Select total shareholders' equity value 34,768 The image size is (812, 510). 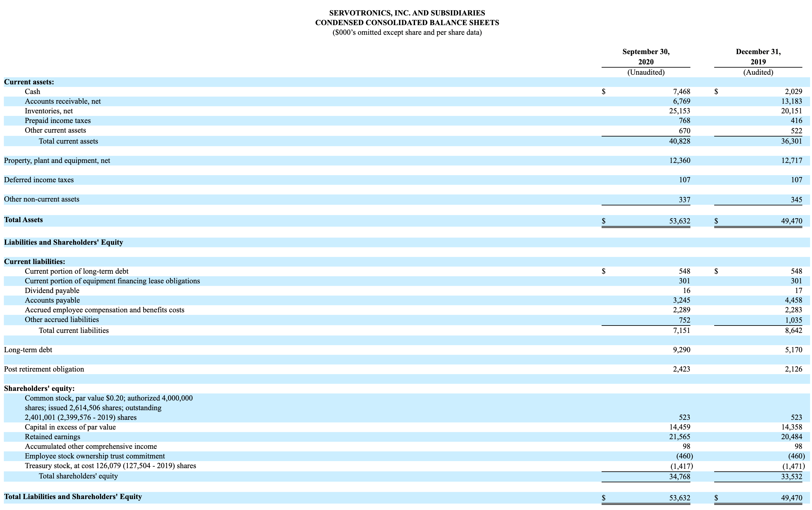(x=679, y=477)
